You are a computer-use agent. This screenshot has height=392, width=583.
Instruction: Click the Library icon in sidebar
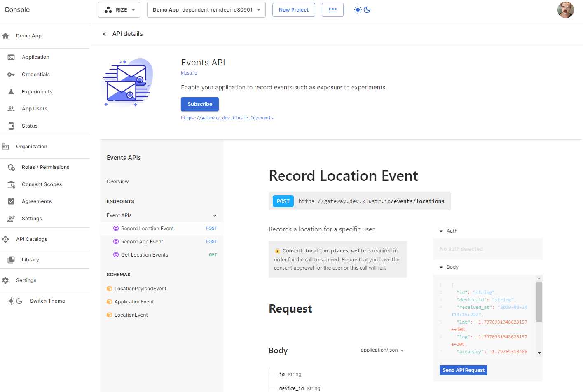11,260
